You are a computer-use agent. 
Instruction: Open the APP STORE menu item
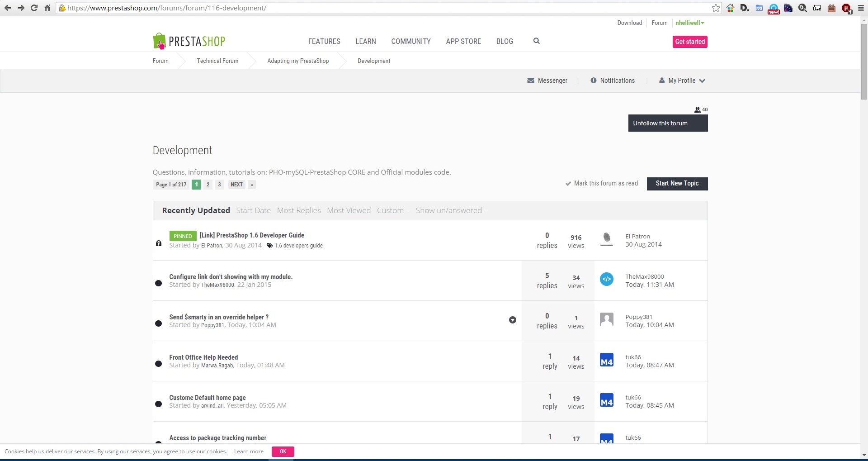(463, 41)
